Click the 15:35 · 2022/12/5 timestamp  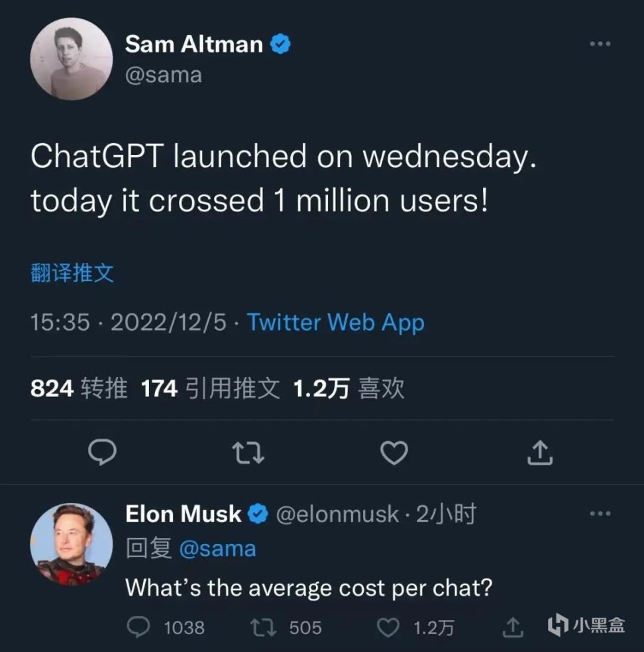pyautogui.click(x=129, y=323)
